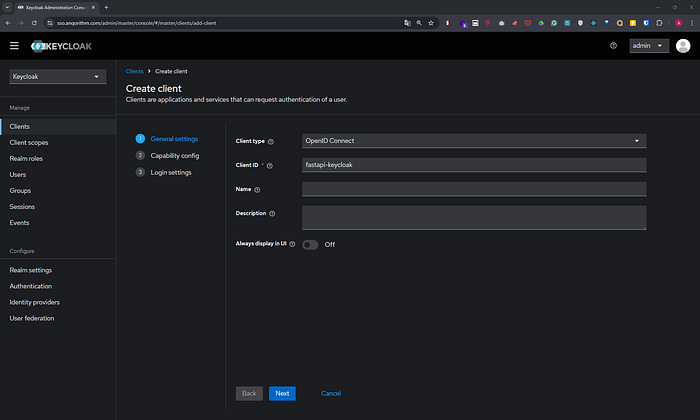This screenshot has height=420, width=700.
Task: Reload the browser page
Action: [x=34, y=23]
